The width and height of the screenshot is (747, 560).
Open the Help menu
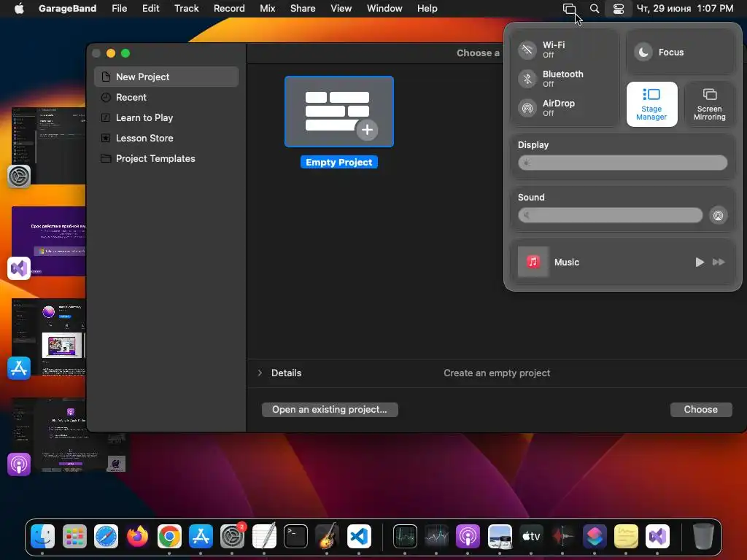[x=427, y=9]
